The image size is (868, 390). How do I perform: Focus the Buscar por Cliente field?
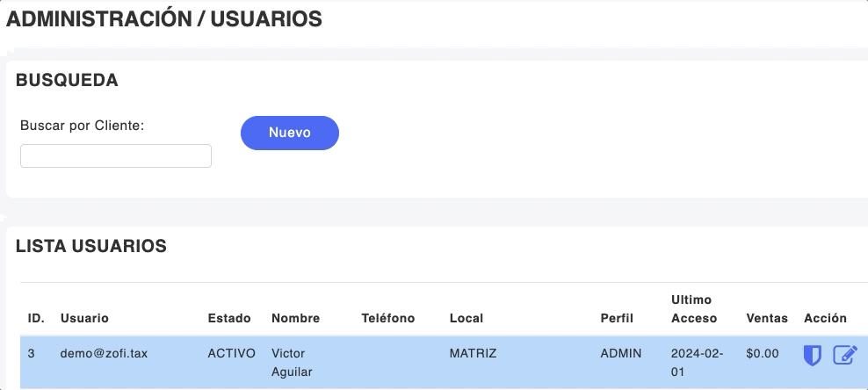pyautogui.click(x=116, y=155)
